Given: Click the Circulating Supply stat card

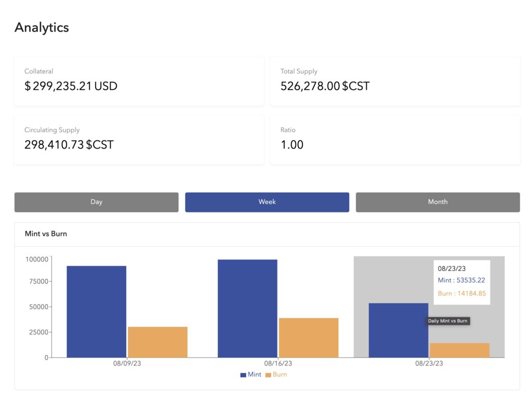Looking at the screenshot, I should pyautogui.click(x=139, y=140).
